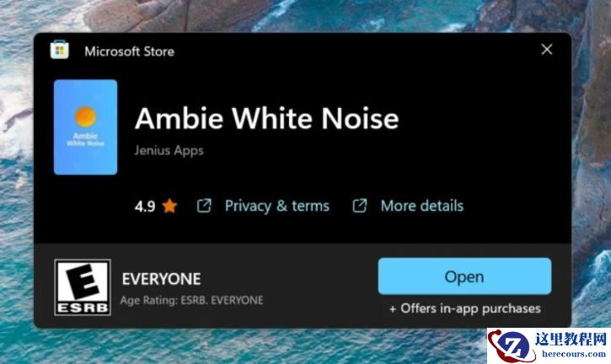Click the Microsoft Store bag icon
This screenshot has width=611, height=364.
click(x=60, y=50)
